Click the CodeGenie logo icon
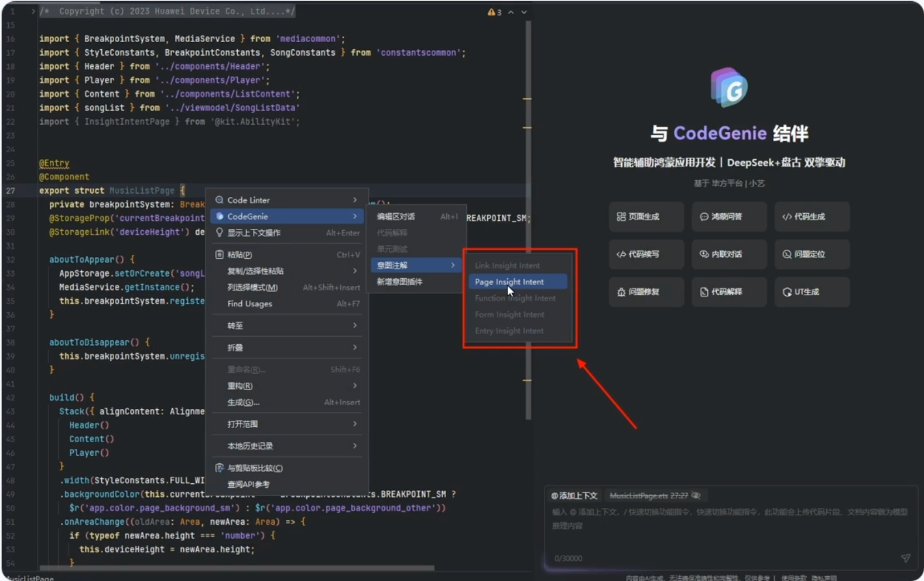Screen dimensions: 924x581 click(729, 87)
